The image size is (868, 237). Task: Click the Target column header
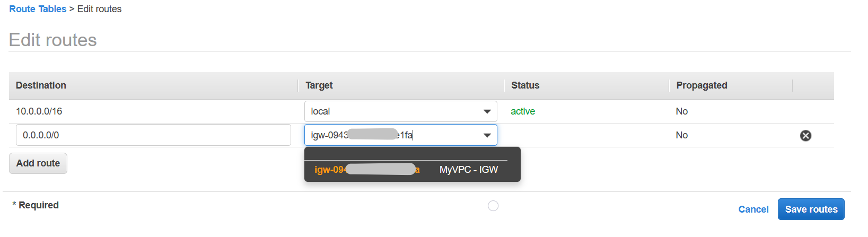[x=319, y=85]
